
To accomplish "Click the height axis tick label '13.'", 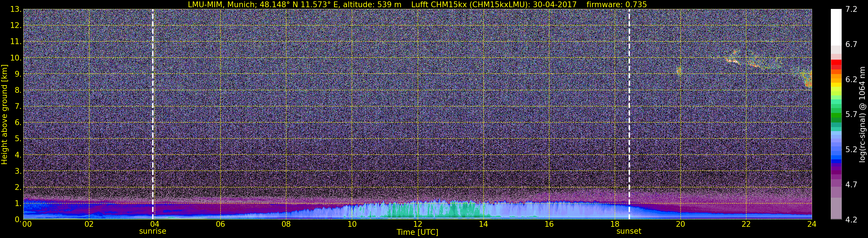I will pos(16,9).
